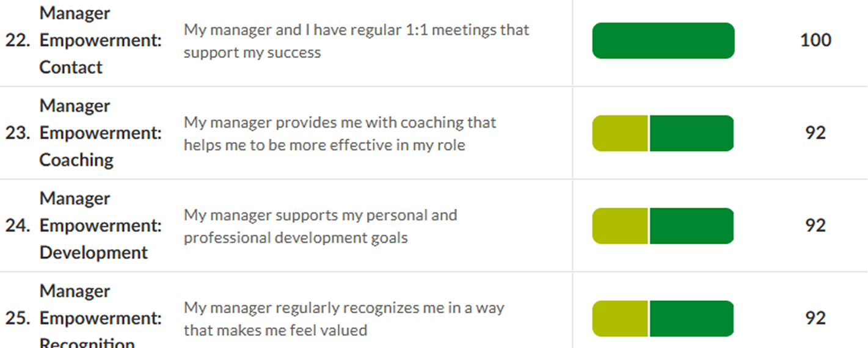Open Manager Empowerment: Contact heading
This screenshot has height=348, width=868.
coord(101,40)
